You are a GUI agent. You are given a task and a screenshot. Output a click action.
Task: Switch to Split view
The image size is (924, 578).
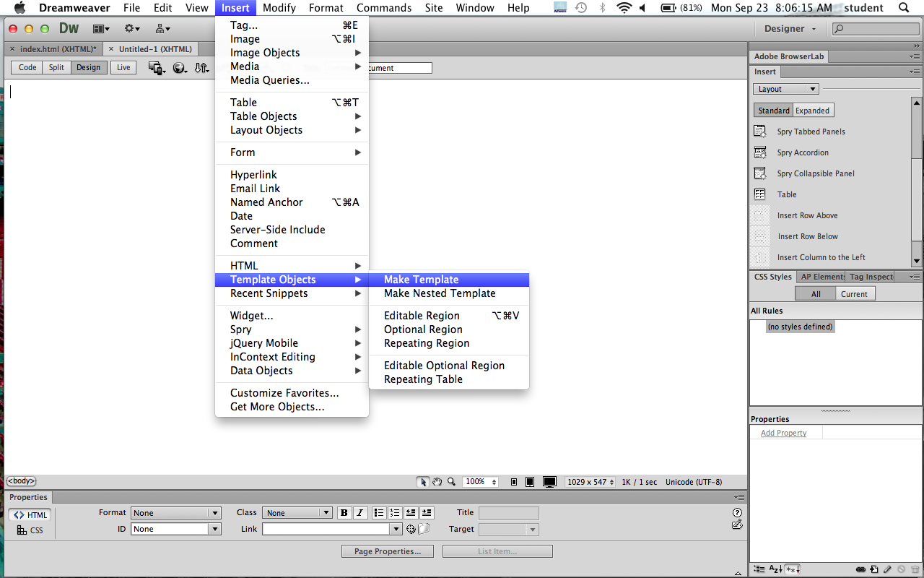56,67
